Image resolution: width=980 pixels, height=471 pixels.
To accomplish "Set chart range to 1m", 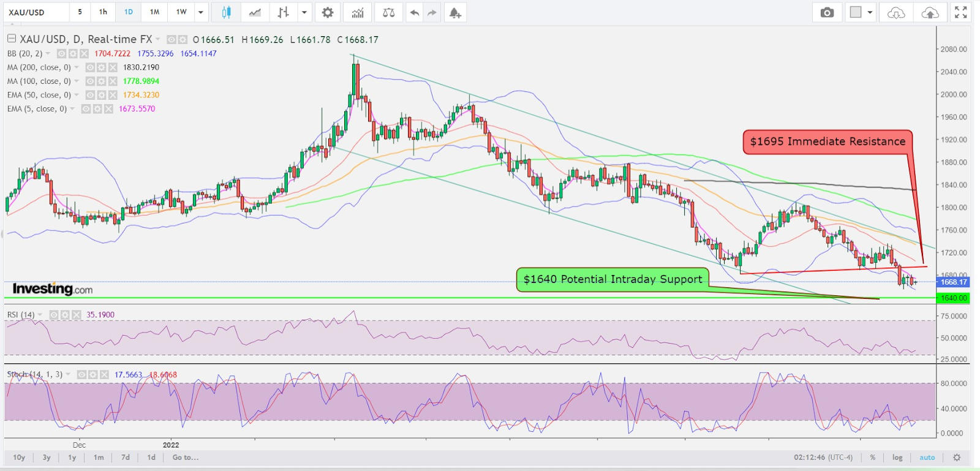I will point(99,458).
